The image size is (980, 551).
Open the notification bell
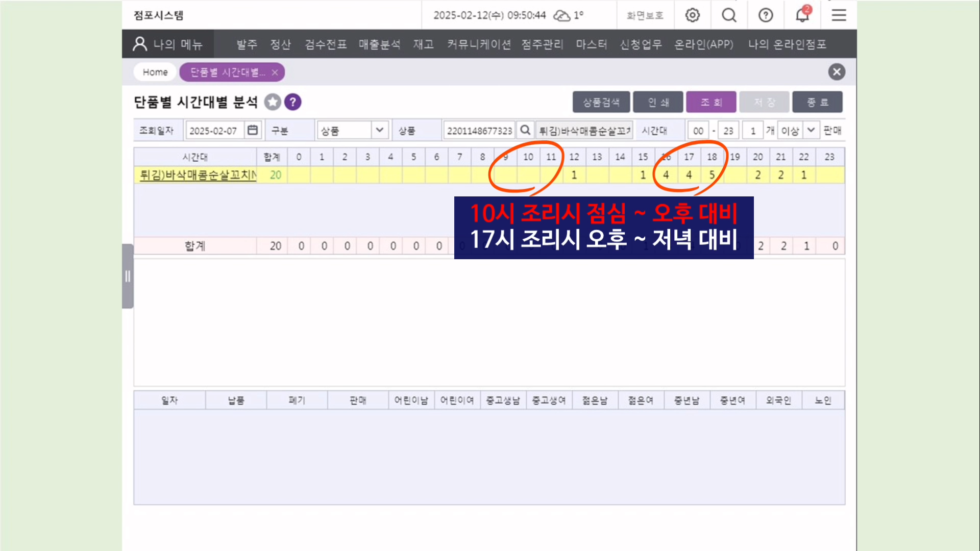802,15
